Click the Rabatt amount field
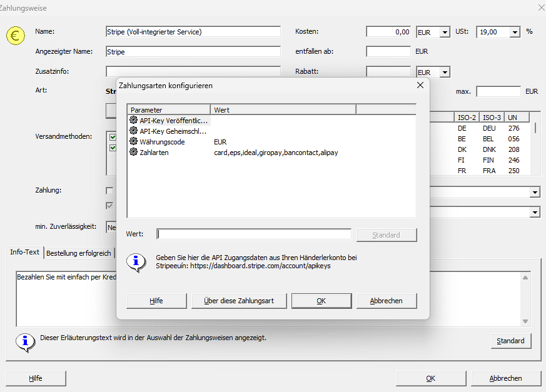This screenshot has width=546, height=392. (388, 71)
